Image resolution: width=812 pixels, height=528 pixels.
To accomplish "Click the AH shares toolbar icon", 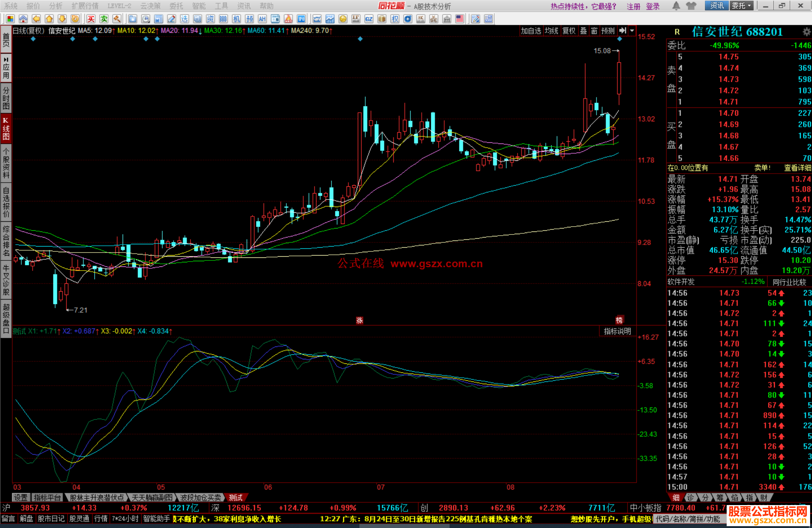I will click(x=262, y=19).
